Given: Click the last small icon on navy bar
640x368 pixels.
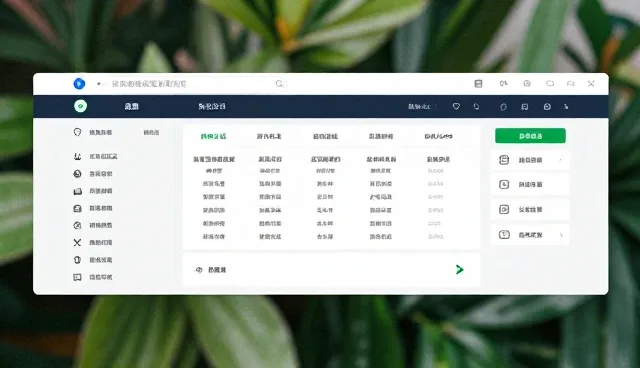Looking at the screenshot, I should (566, 106).
